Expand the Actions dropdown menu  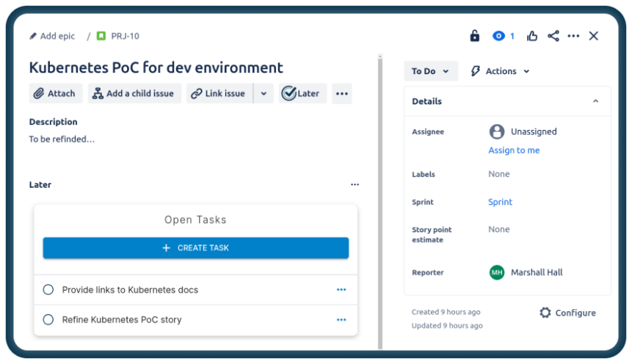[x=500, y=71]
